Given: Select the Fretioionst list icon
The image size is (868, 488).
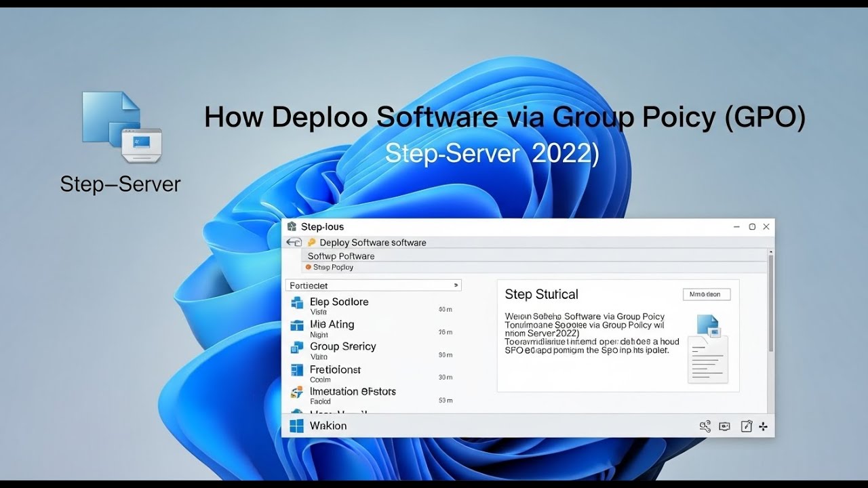Looking at the screenshot, I should (297, 370).
